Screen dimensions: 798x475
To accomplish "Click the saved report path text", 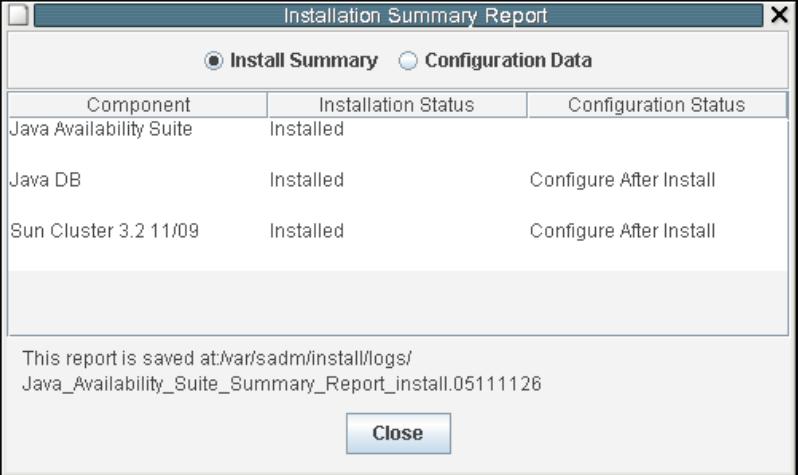I will pyautogui.click(x=282, y=371).
